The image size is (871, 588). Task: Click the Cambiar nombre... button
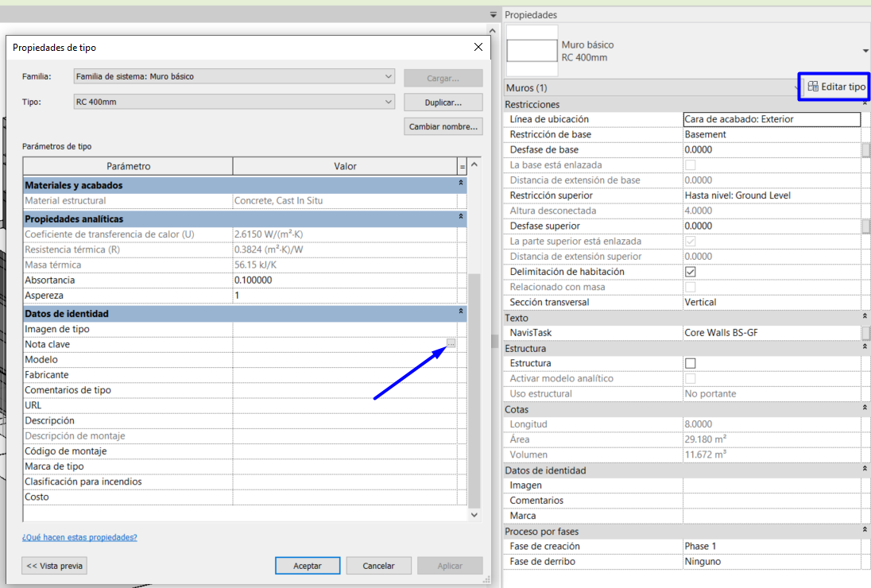(x=443, y=126)
